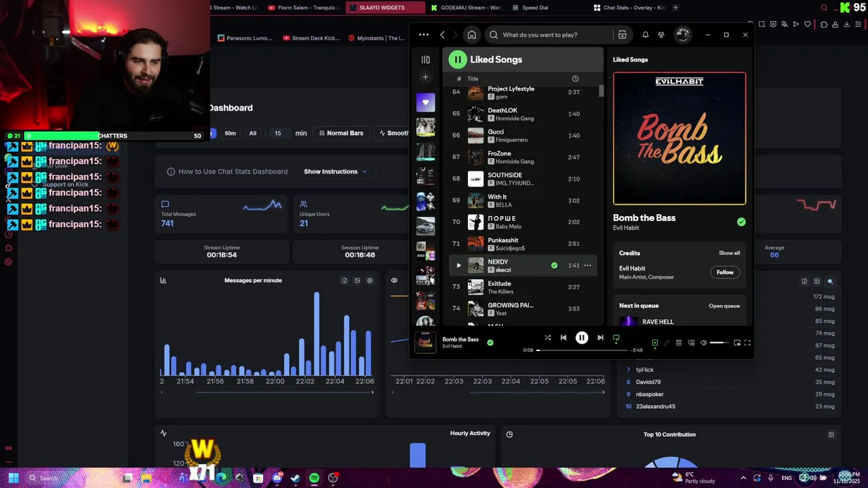
Task: Adjust Spotify volume slider
Action: click(x=719, y=343)
